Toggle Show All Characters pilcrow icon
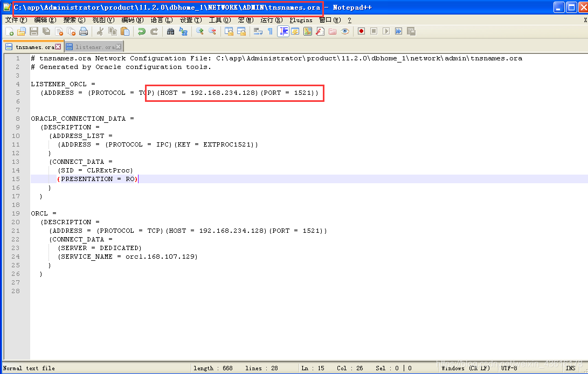588x374 pixels. point(271,31)
